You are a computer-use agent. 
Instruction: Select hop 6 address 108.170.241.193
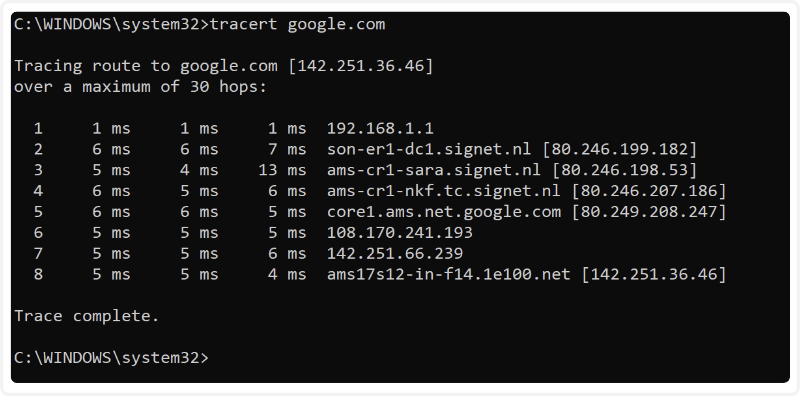400,233
